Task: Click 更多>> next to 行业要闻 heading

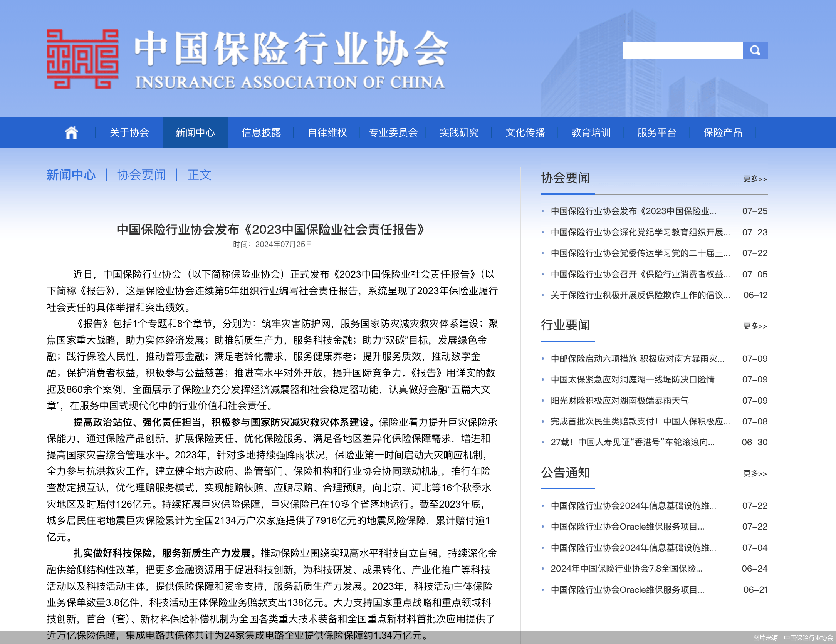Action: [755, 326]
